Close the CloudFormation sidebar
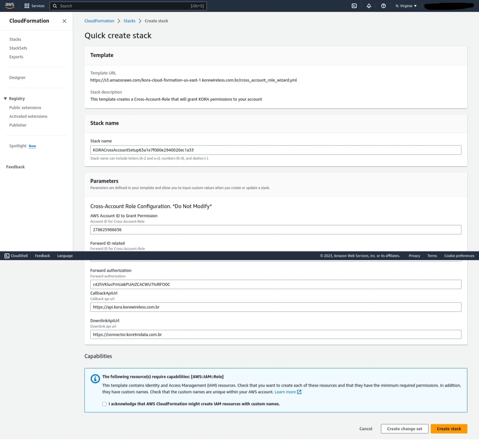Viewport: 479px width, 448px height. click(x=64, y=21)
